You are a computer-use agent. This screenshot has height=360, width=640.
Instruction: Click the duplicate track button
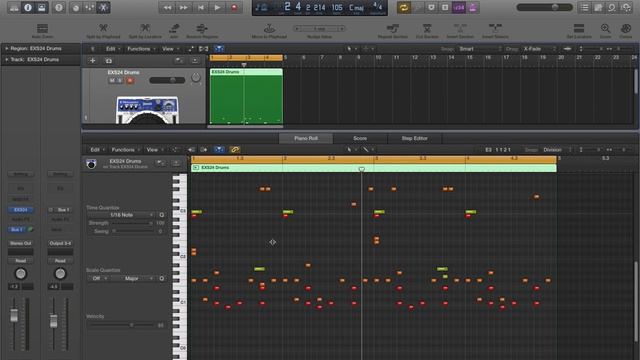pyautogui.click(x=109, y=60)
